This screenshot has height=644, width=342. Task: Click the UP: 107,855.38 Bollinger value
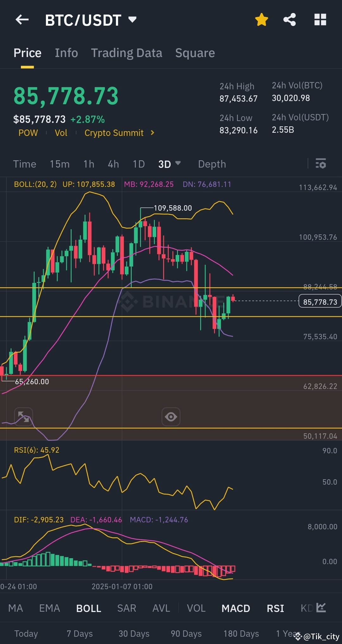(x=89, y=184)
